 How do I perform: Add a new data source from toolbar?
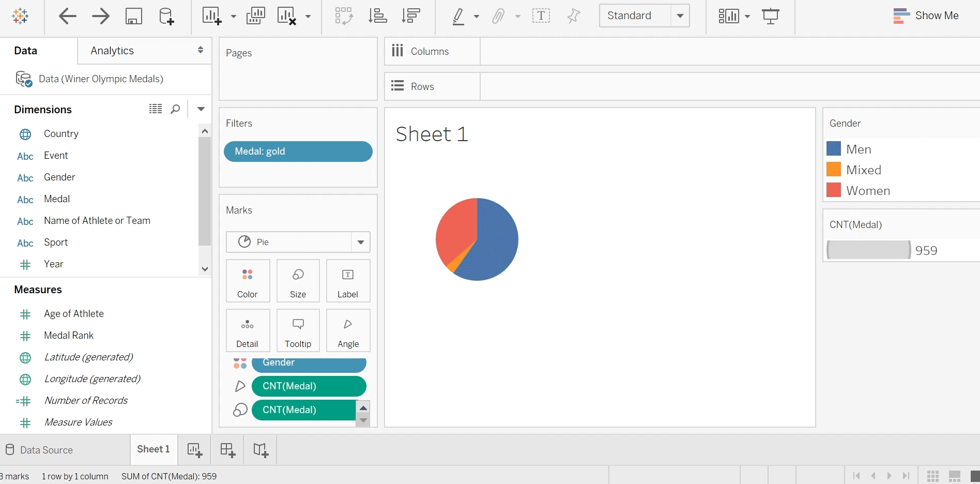(x=166, y=16)
